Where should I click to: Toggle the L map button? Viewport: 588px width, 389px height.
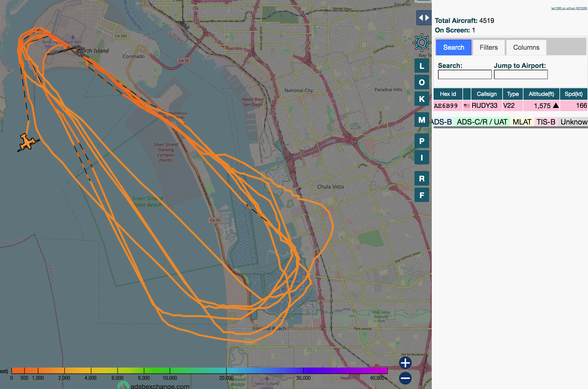(422, 66)
